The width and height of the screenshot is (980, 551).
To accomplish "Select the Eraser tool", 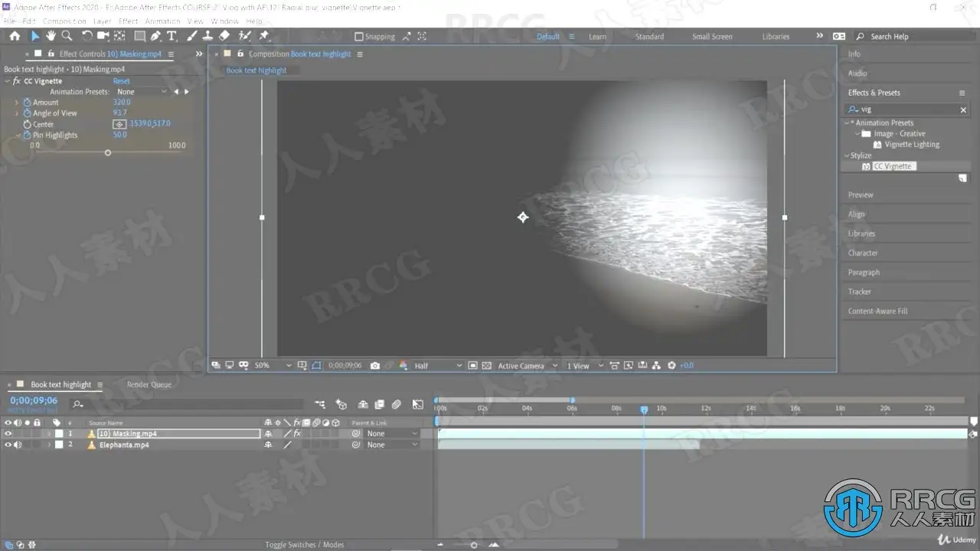I will (x=224, y=36).
